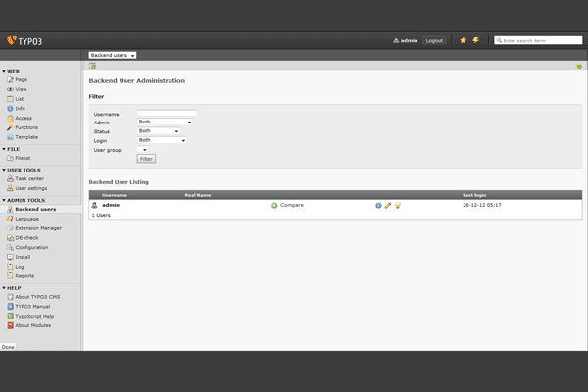The width and height of the screenshot is (588, 392).
Task: Open the Template module icon
Action: click(x=10, y=137)
